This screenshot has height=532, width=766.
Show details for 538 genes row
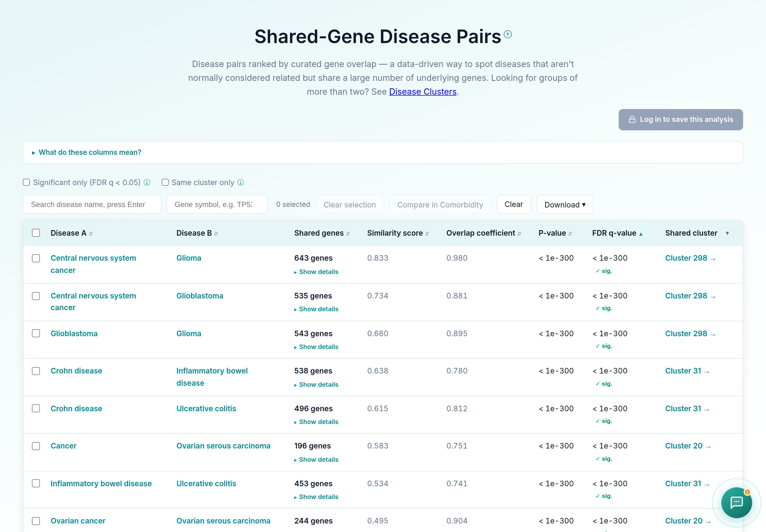(x=316, y=385)
